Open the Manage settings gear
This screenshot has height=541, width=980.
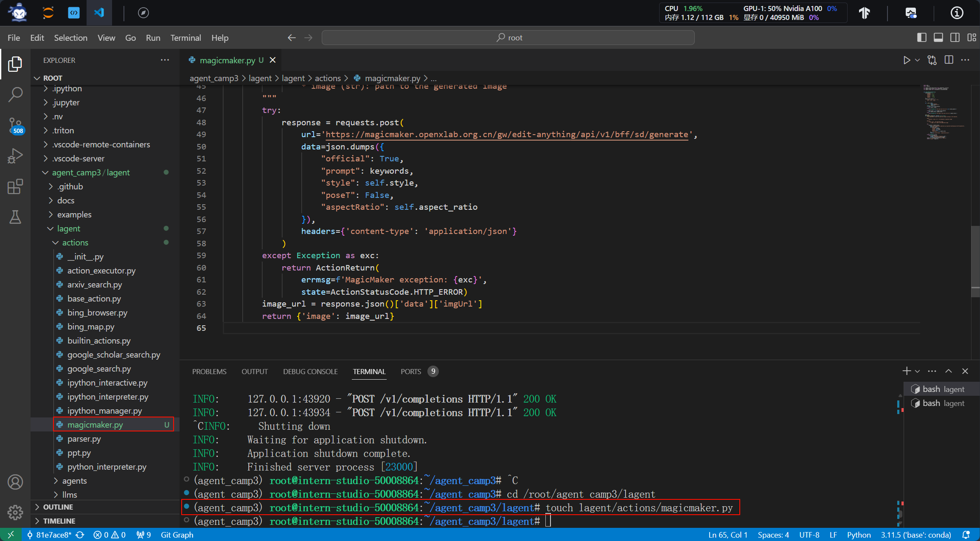pyautogui.click(x=15, y=512)
